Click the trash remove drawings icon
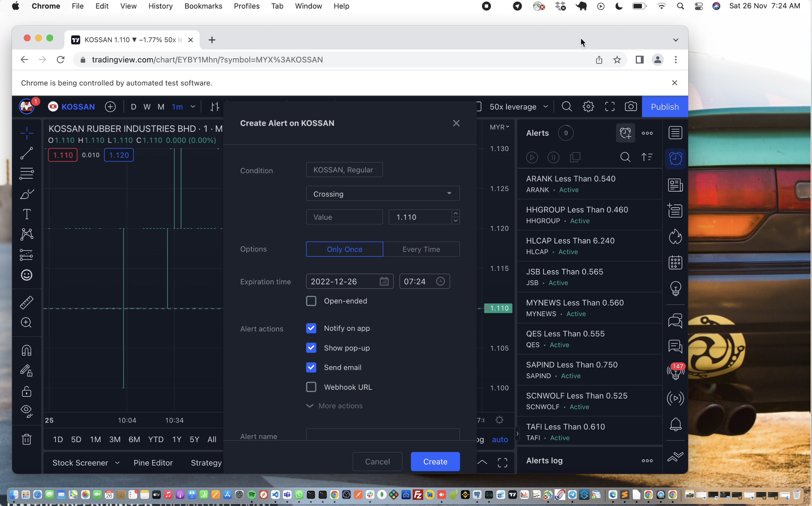The height and width of the screenshot is (506, 812). point(27,439)
